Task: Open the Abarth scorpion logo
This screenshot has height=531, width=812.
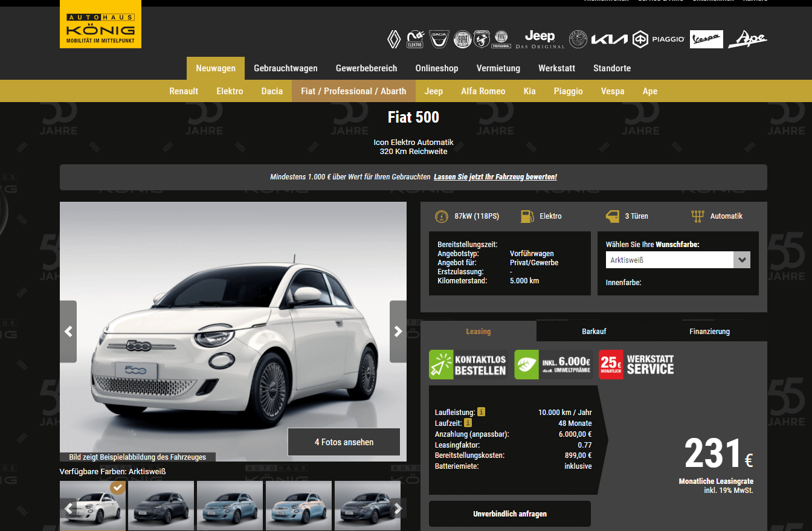Action: coord(482,39)
